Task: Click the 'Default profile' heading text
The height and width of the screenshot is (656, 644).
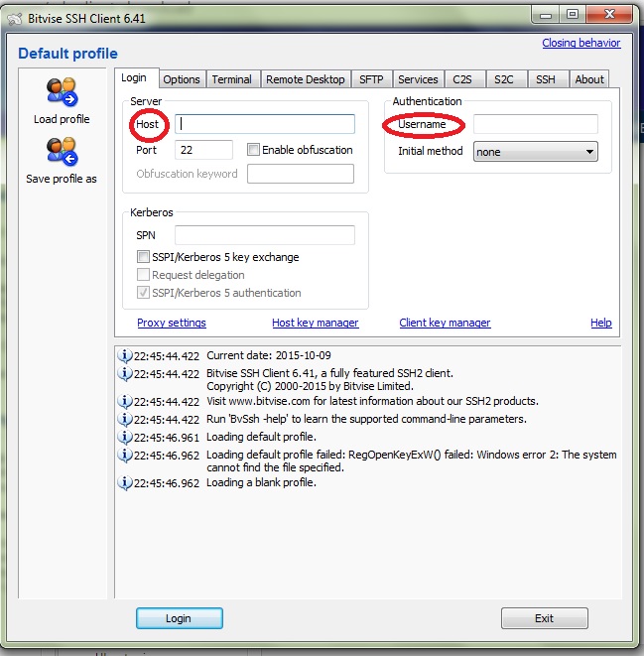Action: (x=67, y=54)
